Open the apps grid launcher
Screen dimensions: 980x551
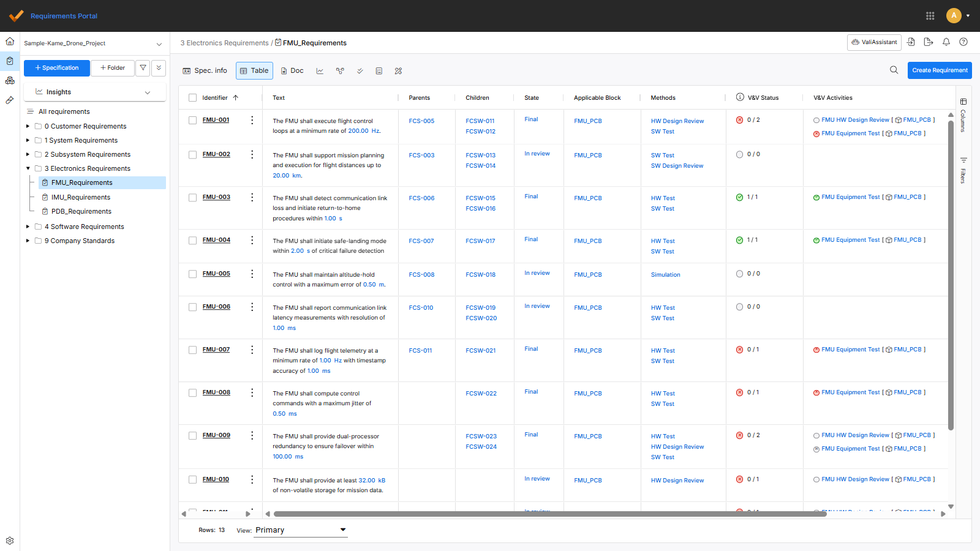click(x=930, y=16)
